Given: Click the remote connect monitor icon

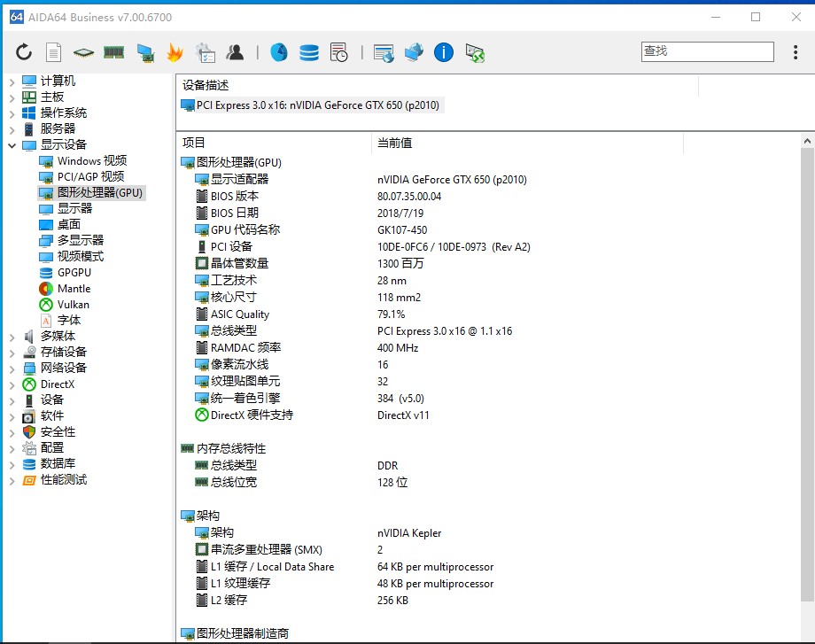Looking at the screenshot, I should coord(475,52).
